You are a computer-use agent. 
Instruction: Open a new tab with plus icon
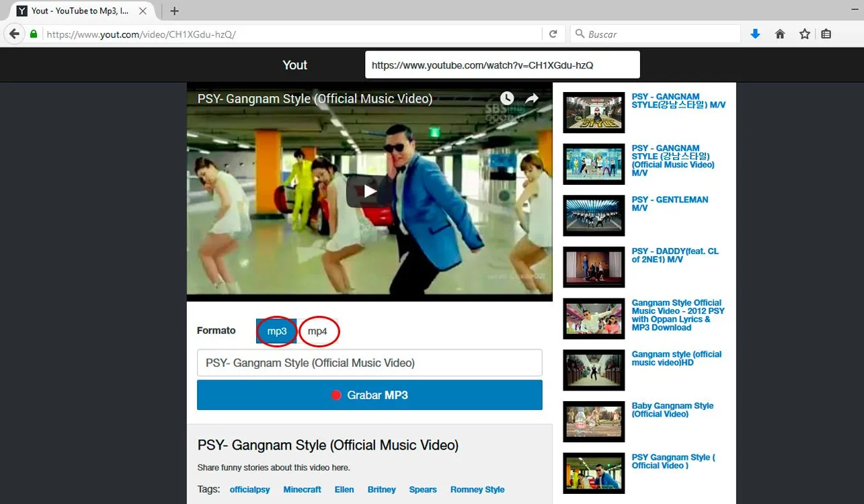coord(174,11)
